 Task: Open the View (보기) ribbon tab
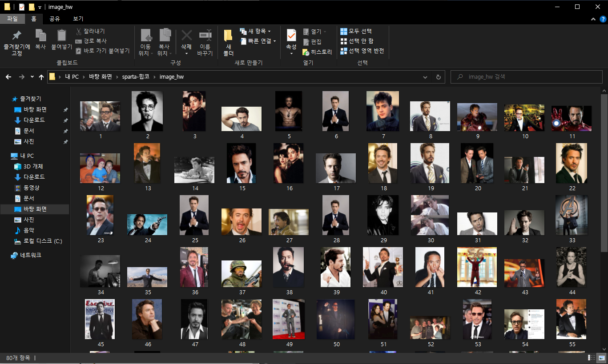tap(78, 19)
